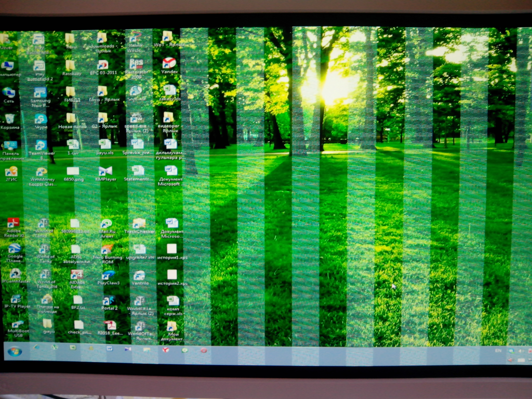This screenshot has height=399, width=532.
Task: Select the 2ГИС desktop shortcut
Action: 11,171
